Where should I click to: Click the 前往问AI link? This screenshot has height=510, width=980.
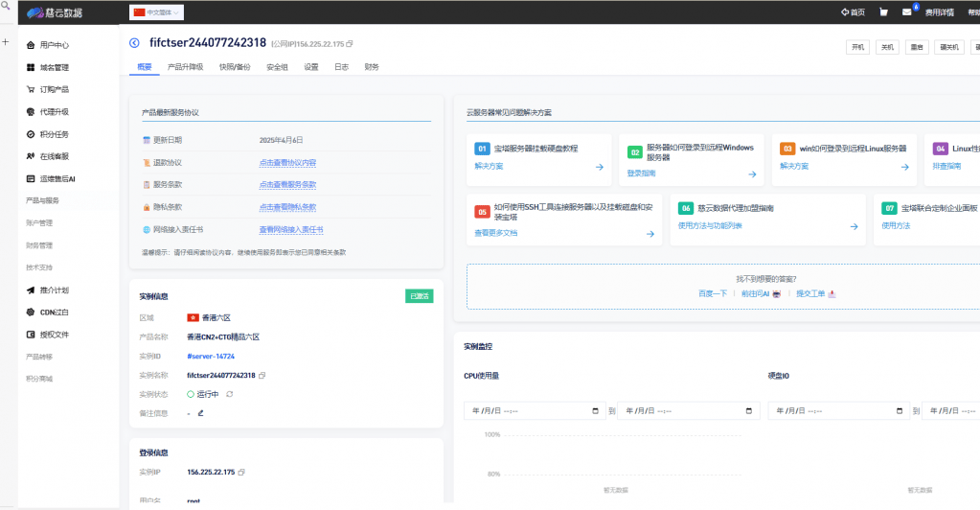[761, 293]
